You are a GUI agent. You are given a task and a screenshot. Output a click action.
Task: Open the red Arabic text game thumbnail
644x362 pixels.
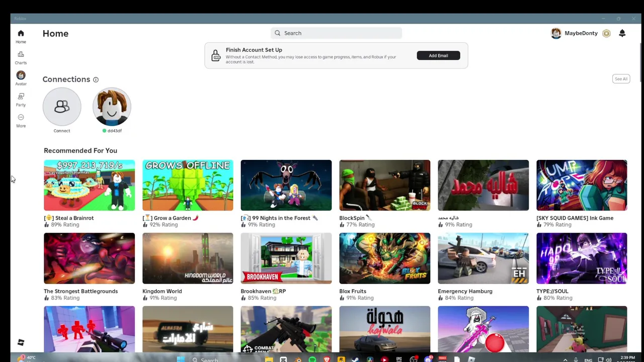483,186
